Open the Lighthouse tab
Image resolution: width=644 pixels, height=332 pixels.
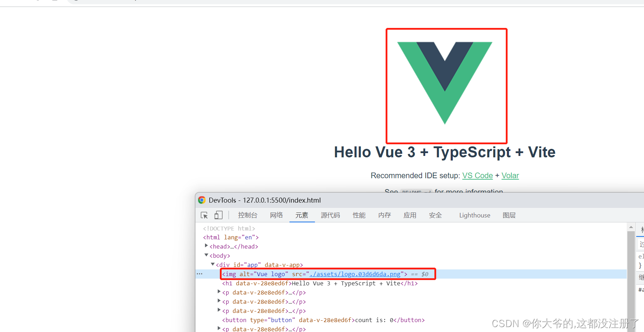(x=475, y=215)
